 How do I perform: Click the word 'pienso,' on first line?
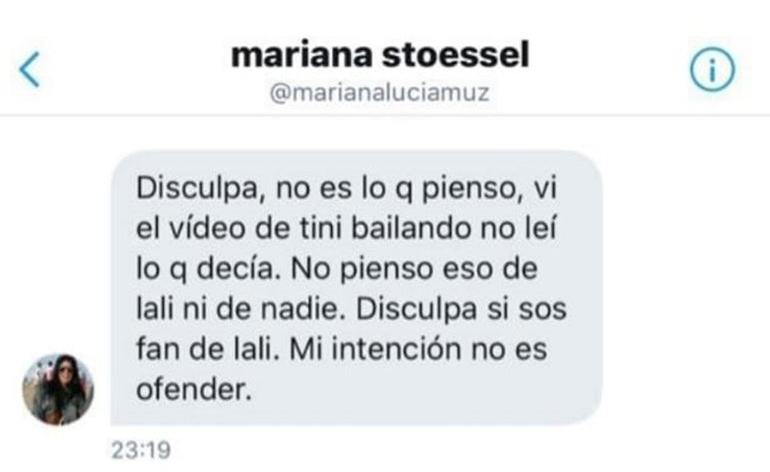pyautogui.click(x=472, y=190)
